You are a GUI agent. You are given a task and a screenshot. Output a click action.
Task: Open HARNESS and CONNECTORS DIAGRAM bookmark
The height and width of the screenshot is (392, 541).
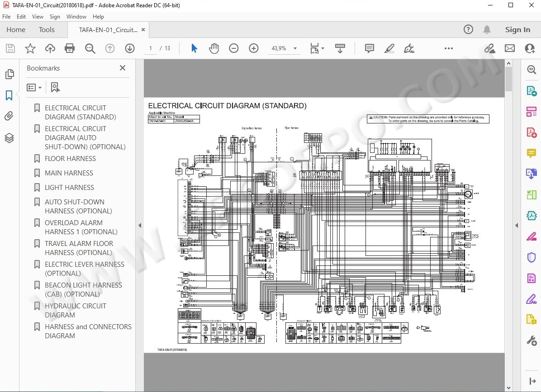coord(88,331)
